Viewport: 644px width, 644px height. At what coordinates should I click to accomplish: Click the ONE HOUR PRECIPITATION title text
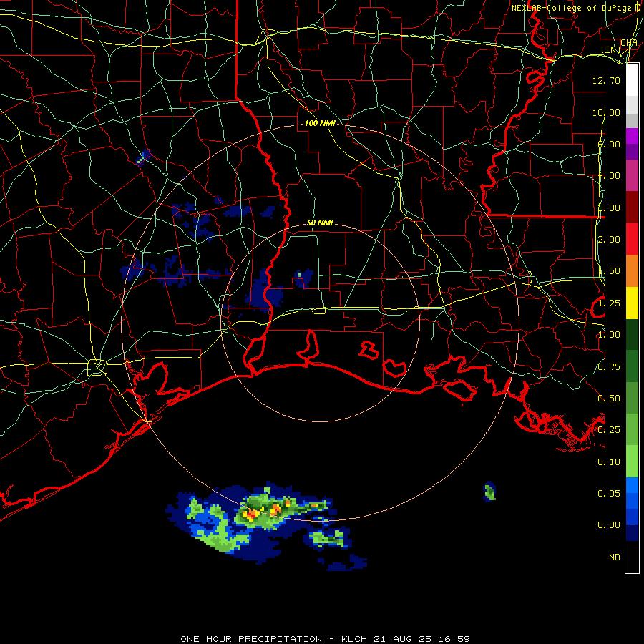pos(251,639)
